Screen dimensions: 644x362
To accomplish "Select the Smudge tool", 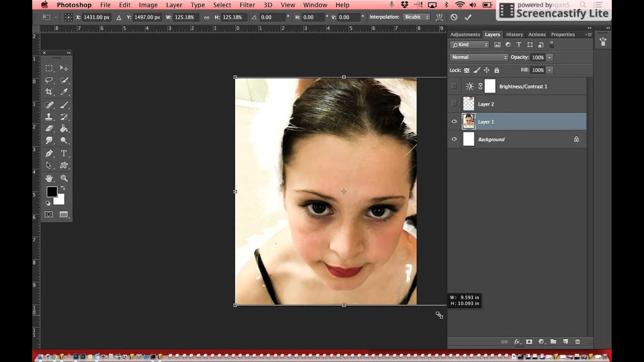I will tap(49, 141).
